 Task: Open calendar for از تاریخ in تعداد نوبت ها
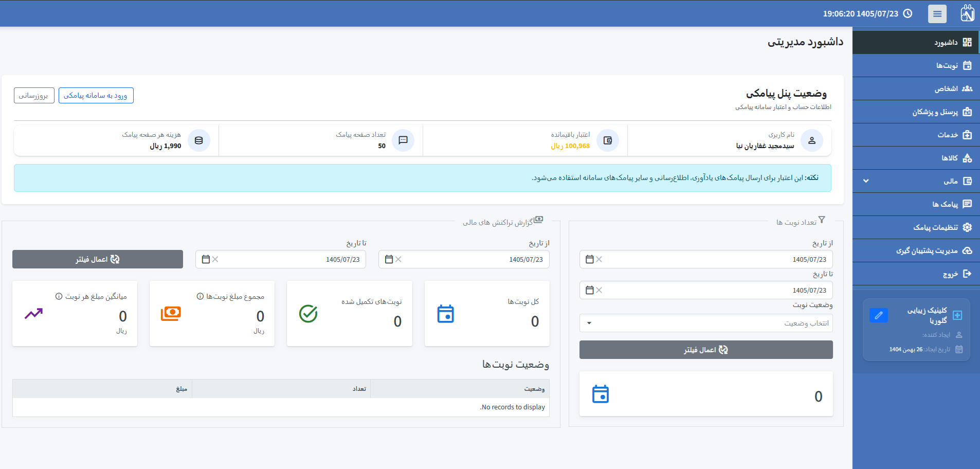pos(590,259)
